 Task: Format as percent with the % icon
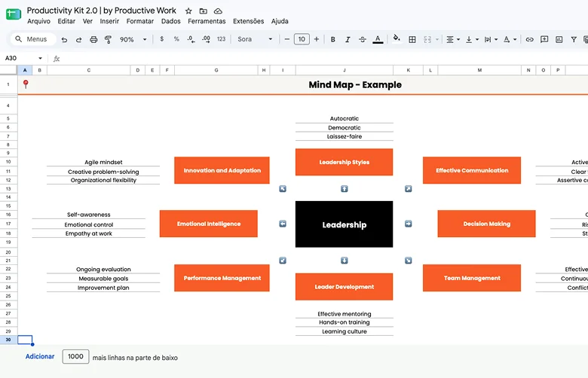pos(176,39)
